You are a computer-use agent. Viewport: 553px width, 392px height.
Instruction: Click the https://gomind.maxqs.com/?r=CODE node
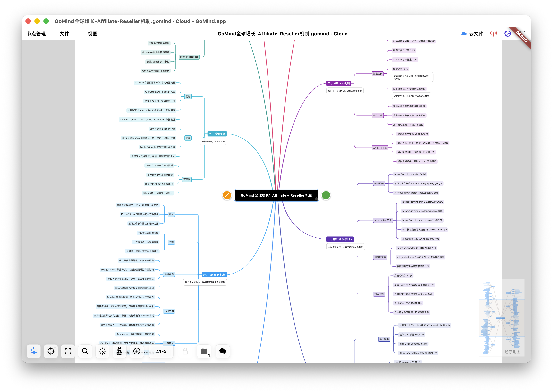(422, 220)
